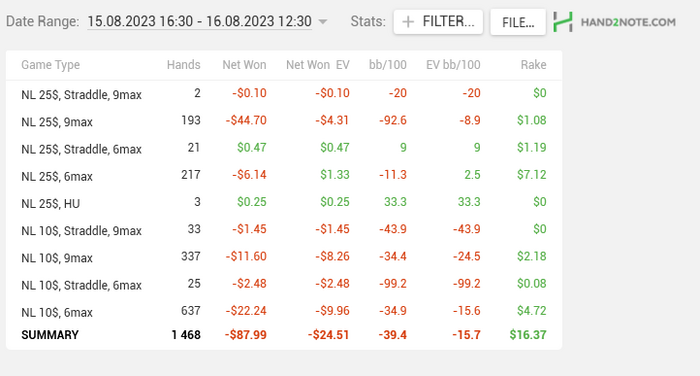
Task: Sort by Net Won EV column header
Action: 318,65
